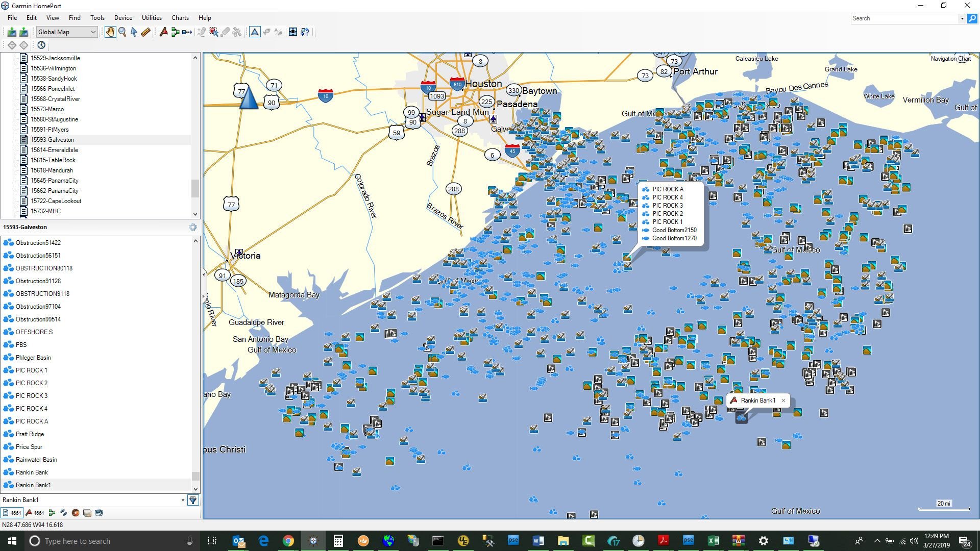Viewport: 980px width, 551px height.
Task: Close the Rankin Bank1 map label
Action: [783, 400]
